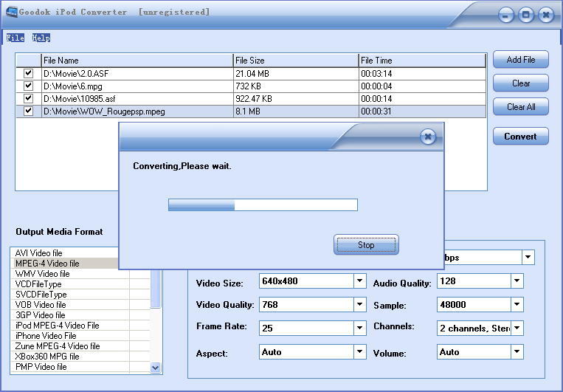Click the 00:00:31 file time cell
The image size is (563, 392).
tap(422, 111)
